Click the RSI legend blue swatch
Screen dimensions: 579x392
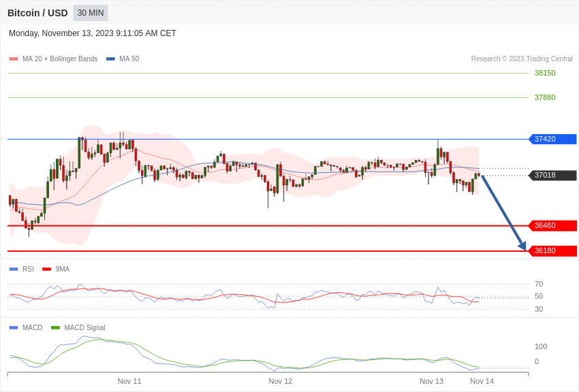[x=14, y=269]
